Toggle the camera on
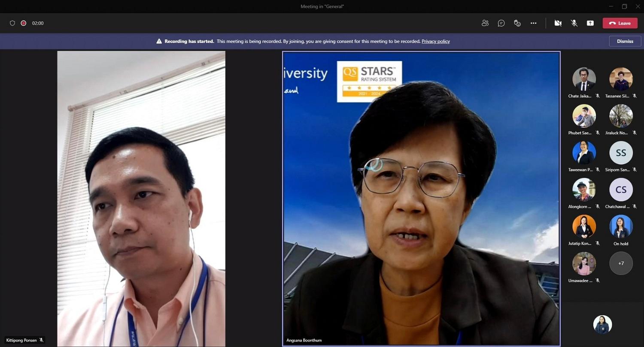 pyautogui.click(x=558, y=23)
